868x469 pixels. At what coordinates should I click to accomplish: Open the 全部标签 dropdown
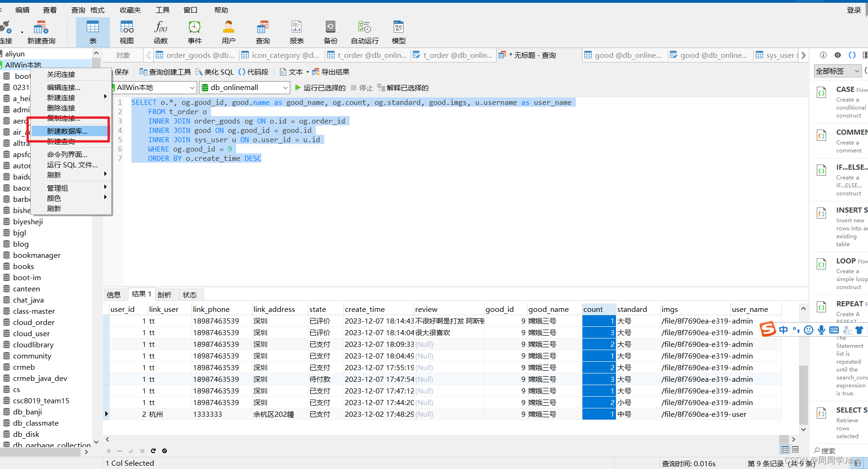click(837, 71)
